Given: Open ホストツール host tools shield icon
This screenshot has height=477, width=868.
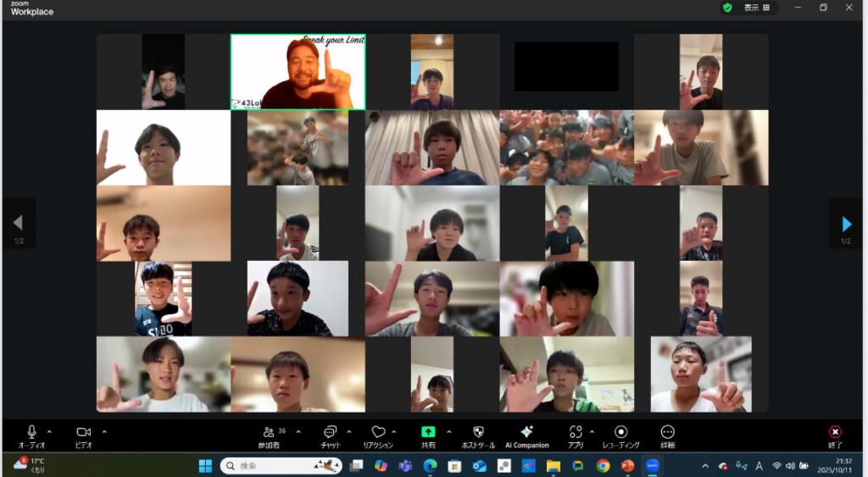Looking at the screenshot, I should (478, 432).
